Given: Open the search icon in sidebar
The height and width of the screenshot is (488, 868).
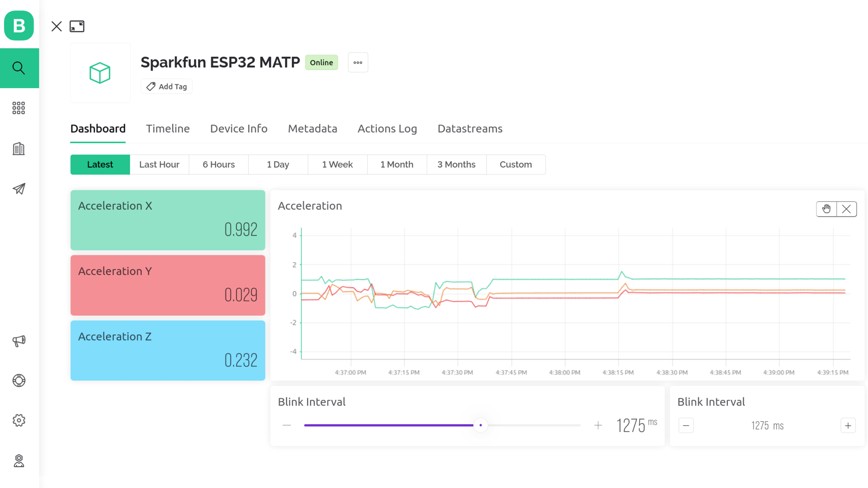Looking at the screenshot, I should pos(19,68).
